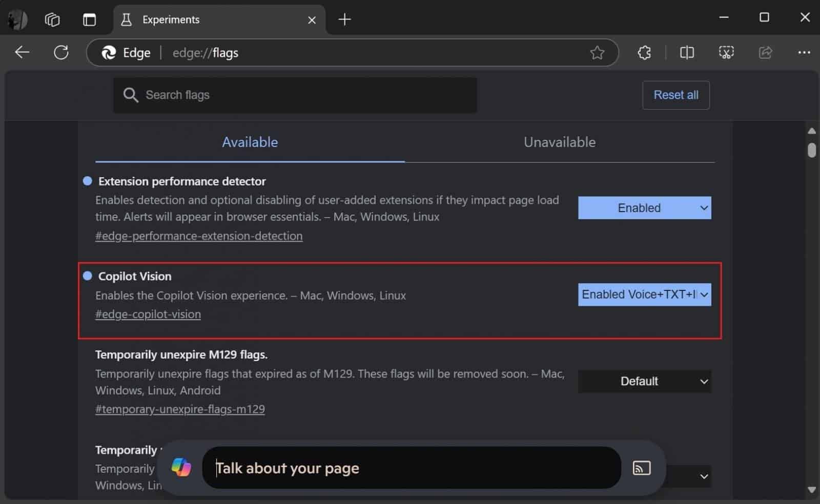Click the cast screen icon in Copilot bar

641,468
